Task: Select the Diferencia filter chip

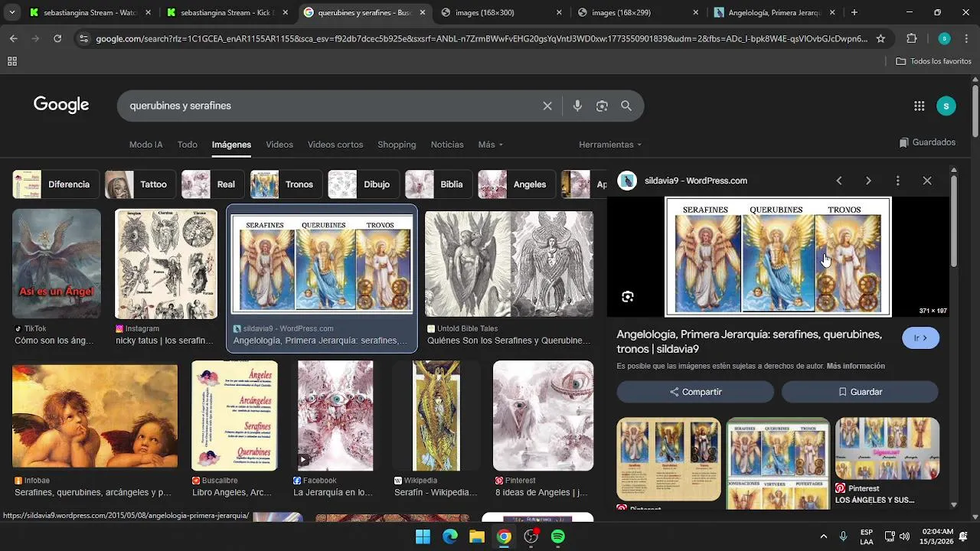Action: 56,184
